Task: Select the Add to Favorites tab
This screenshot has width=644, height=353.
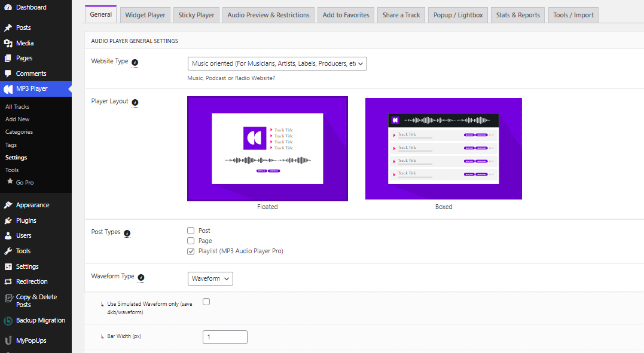Action: (x=346, y=15)
